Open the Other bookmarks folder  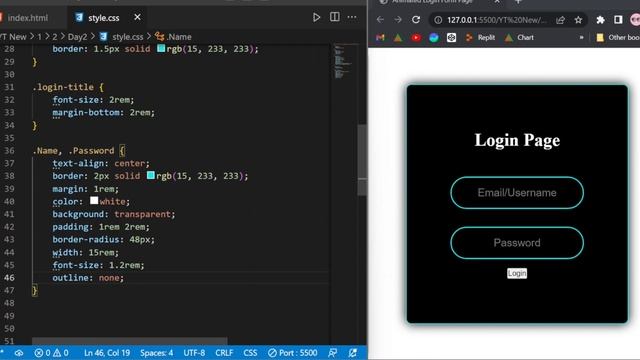click(618, 38)
